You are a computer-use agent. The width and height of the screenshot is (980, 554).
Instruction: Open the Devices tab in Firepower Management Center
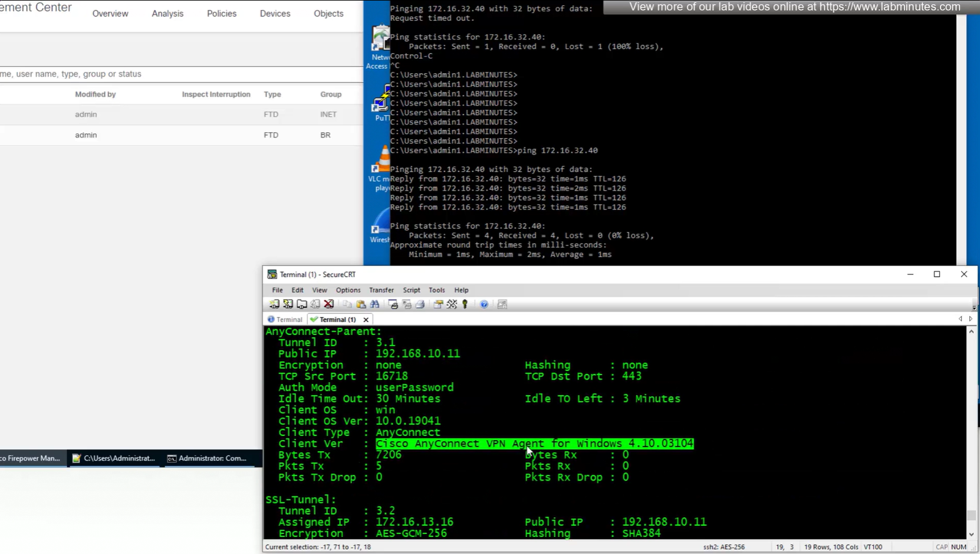pyautogui.click(x=275, y=14)
